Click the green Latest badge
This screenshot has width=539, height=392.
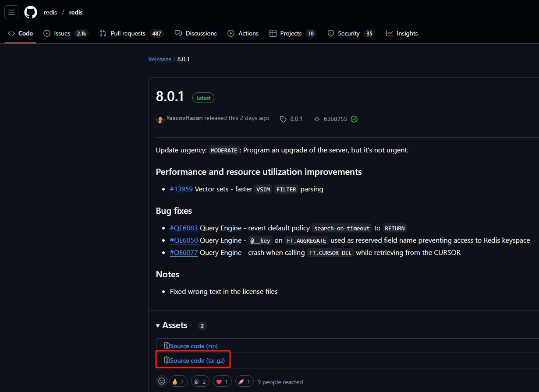pos(203,98)
